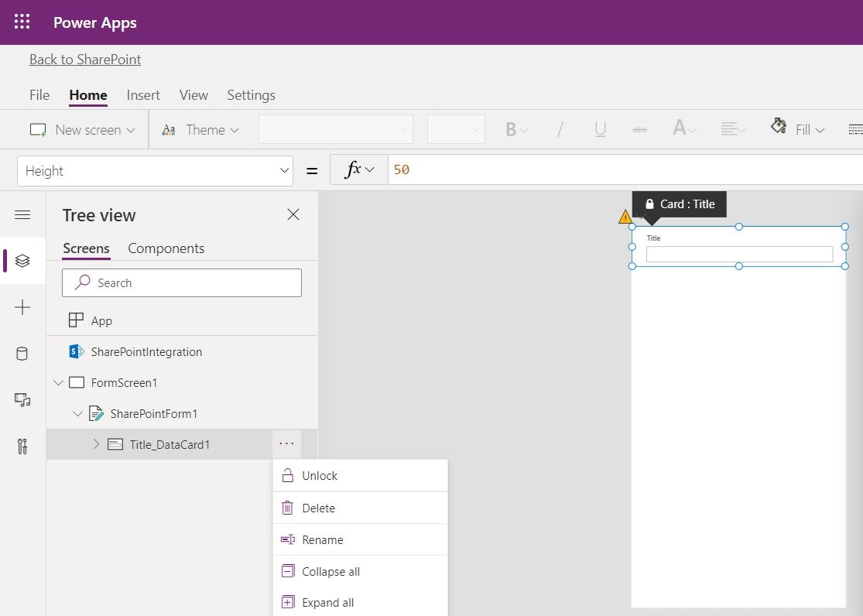Image resolution: width=863 pixels, height=616 pixels.
Task: Open the font size dropdown
Action: click(x=456, y=129)
